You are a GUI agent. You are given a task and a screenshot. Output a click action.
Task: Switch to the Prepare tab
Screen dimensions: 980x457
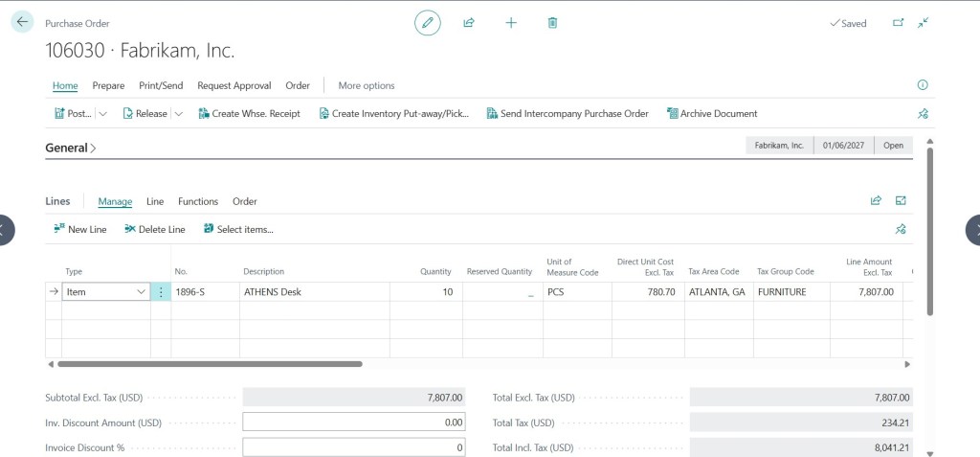point(109,86)
